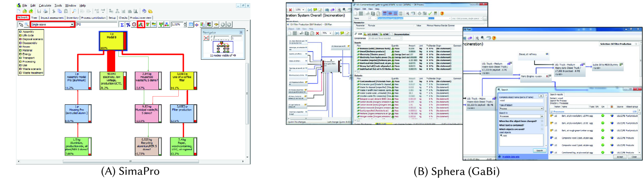Open the Calculate menu in SimaPro
This screenshot has height=178, width=644.
[45, 6]
